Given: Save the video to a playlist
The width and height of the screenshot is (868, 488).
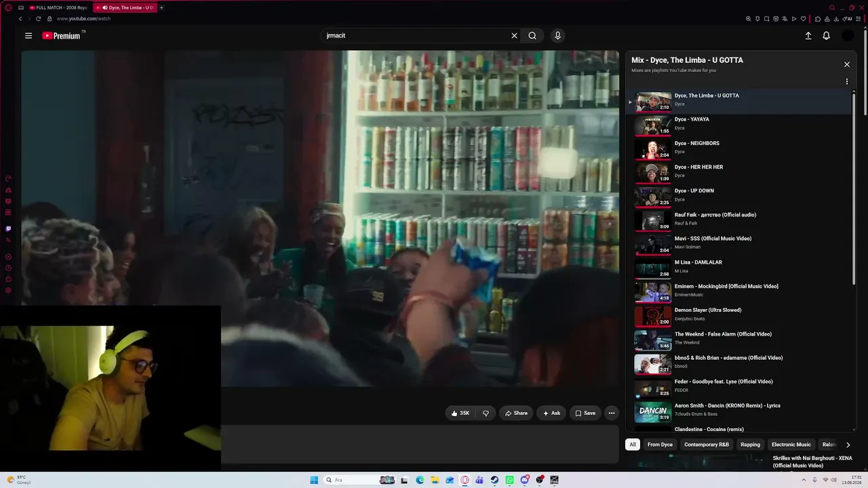Looking at the screenshot, I should tap(585, 413).
